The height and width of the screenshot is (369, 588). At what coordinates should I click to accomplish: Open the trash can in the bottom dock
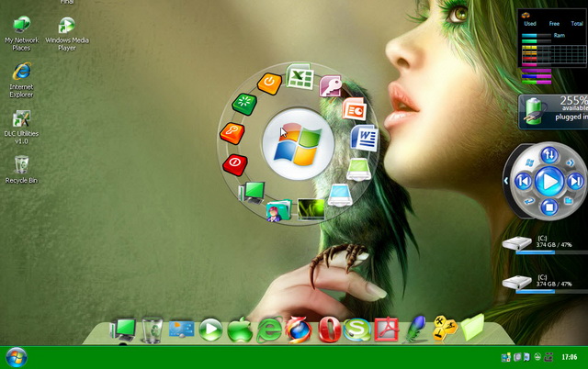point(152,330)
